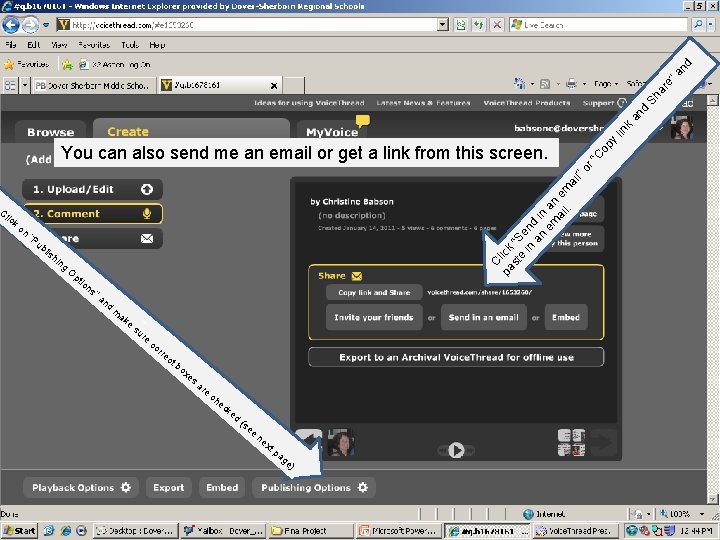The width and height of the screenshot is (720, 540).
Task: Click the page scrollbar down arrow
Action: [713, 499]
